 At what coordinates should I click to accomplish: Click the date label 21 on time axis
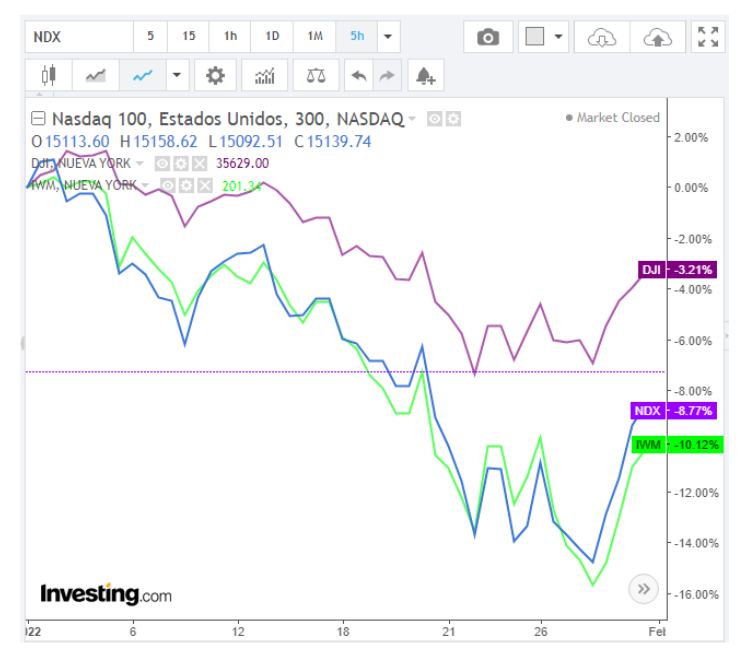[449, 632]
